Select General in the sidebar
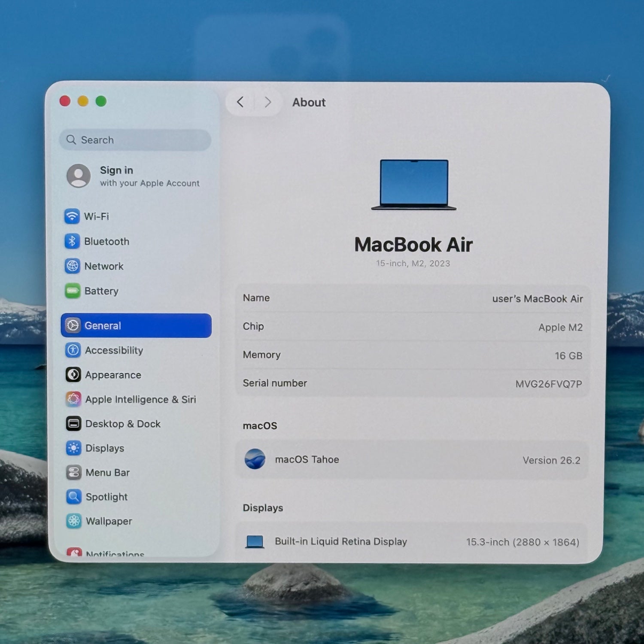Screen dimensions: 644x644 pos(136,325)
